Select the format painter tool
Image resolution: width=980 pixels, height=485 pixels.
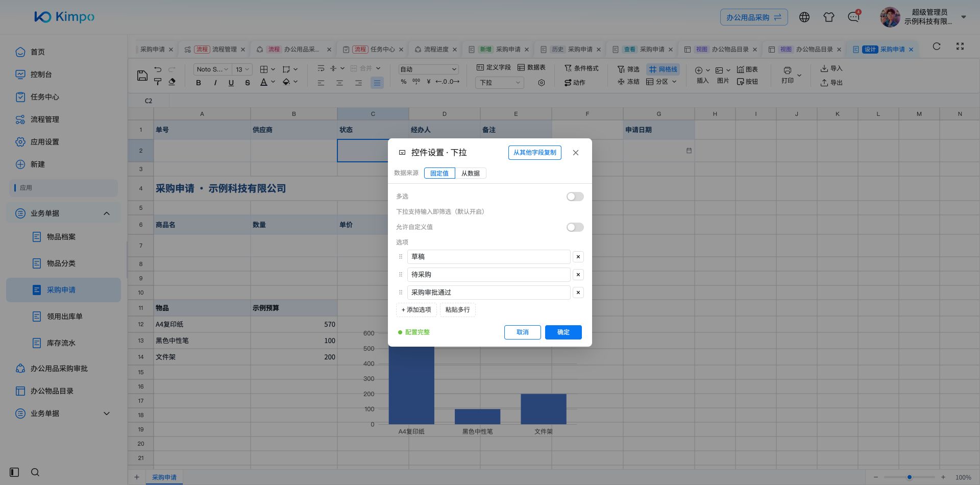(x=158, y=82)
